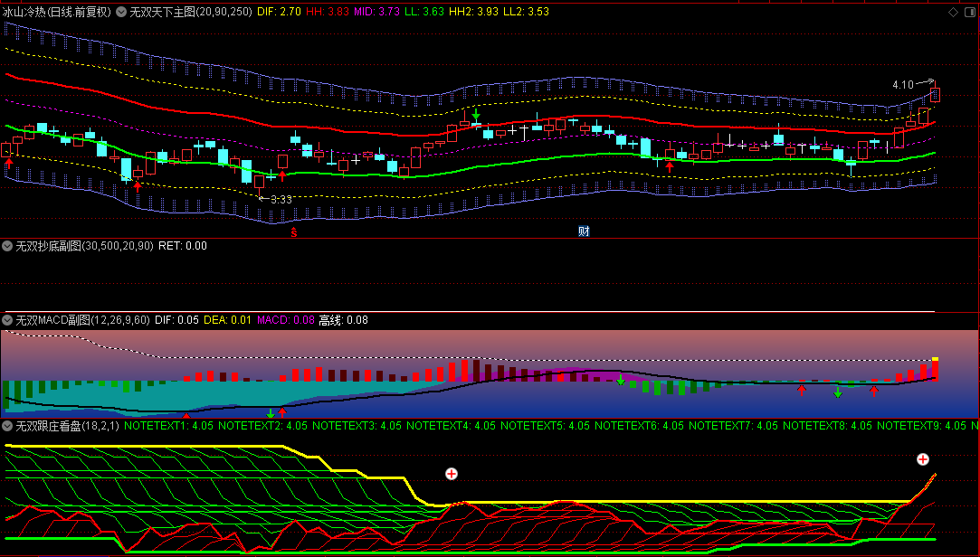The width and height of the screenshot is (980, 557).
Task: Click the red up arrow beside the 3.33 low
Action: tap(282, 176)
